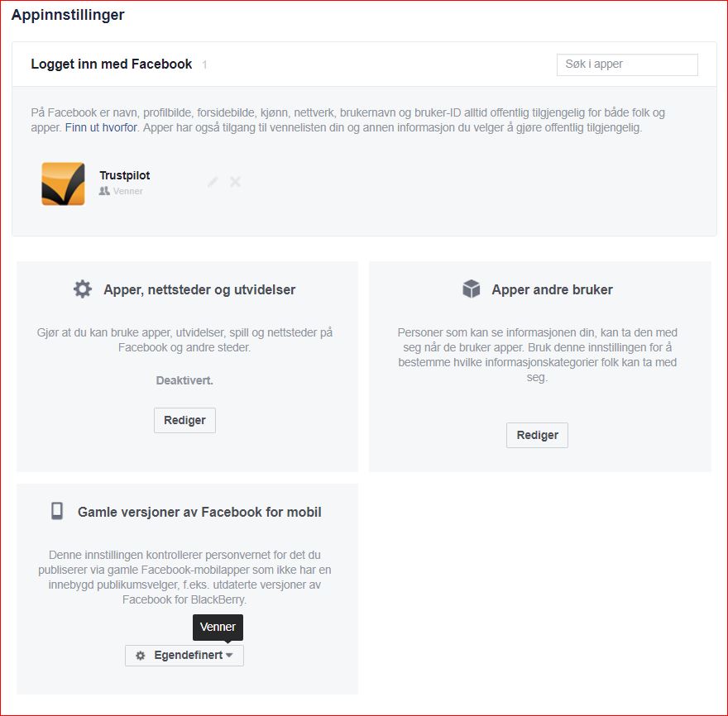This screenshot has width=728, height=716.
Task: Click Rediger under Apper, nettsteder og utvidelser
Action: click(184, 420)
